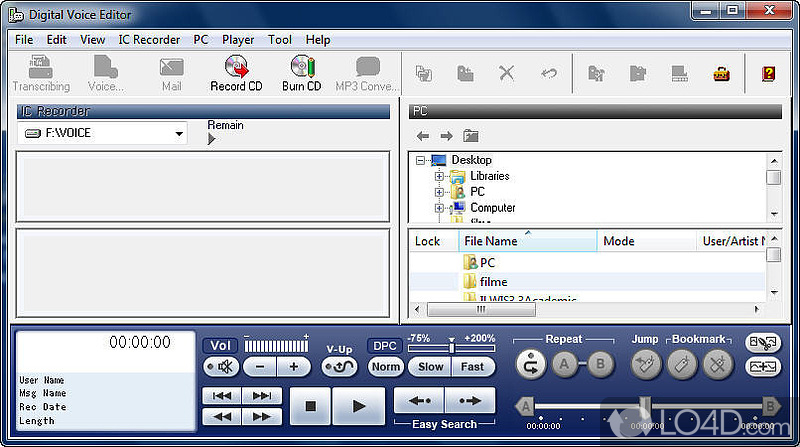Set repeat point B
Screen dimensions: 800x447
[601, 364]
